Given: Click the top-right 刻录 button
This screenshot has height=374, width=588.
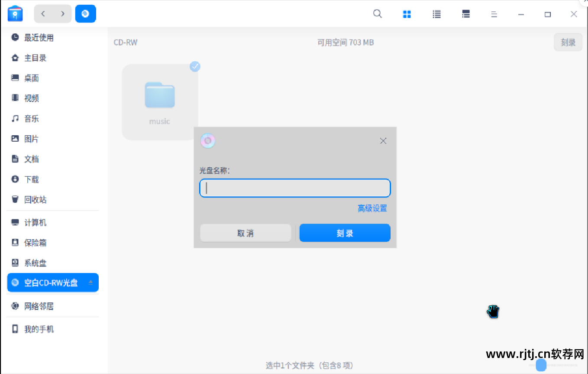Looking at the screenshot, I should pos(568,42).
